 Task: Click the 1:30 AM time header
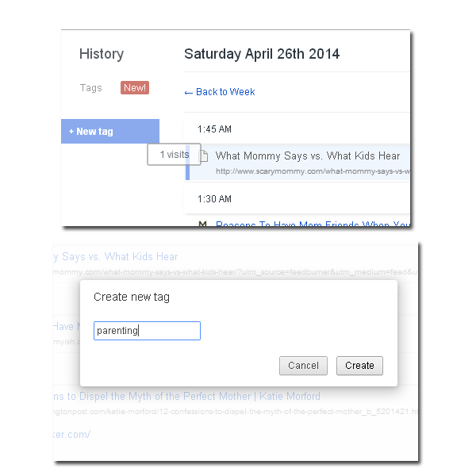(x=215, y=198)
